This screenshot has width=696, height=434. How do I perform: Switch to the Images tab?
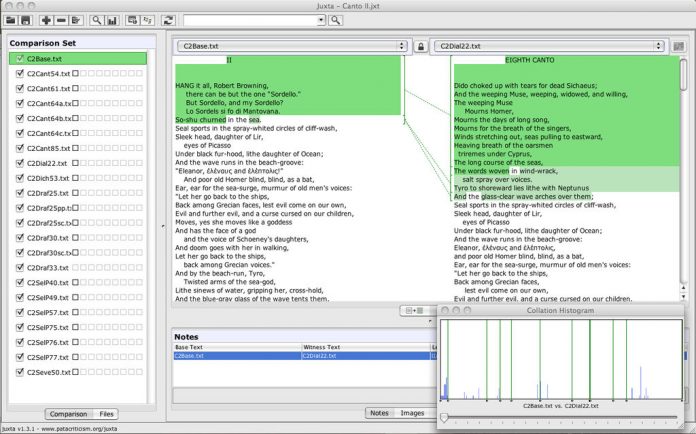tap(412, 413)
